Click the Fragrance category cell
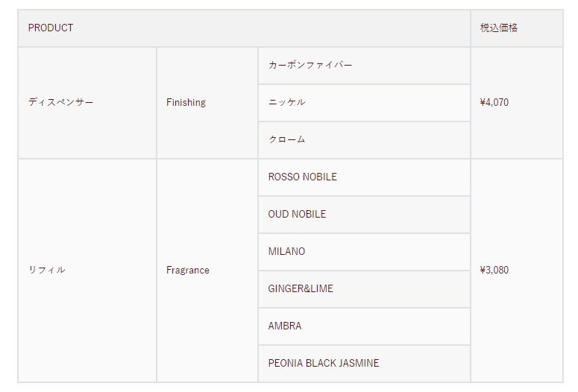The height and width of the screenshot is (392, 578). coord(188,271)
